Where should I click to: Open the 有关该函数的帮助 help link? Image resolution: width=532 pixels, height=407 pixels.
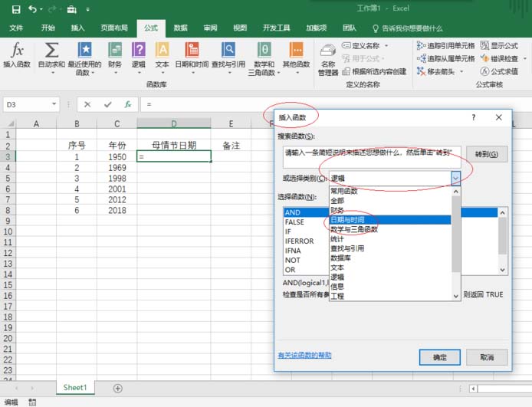pyautogui.click(x=304, y=355)
